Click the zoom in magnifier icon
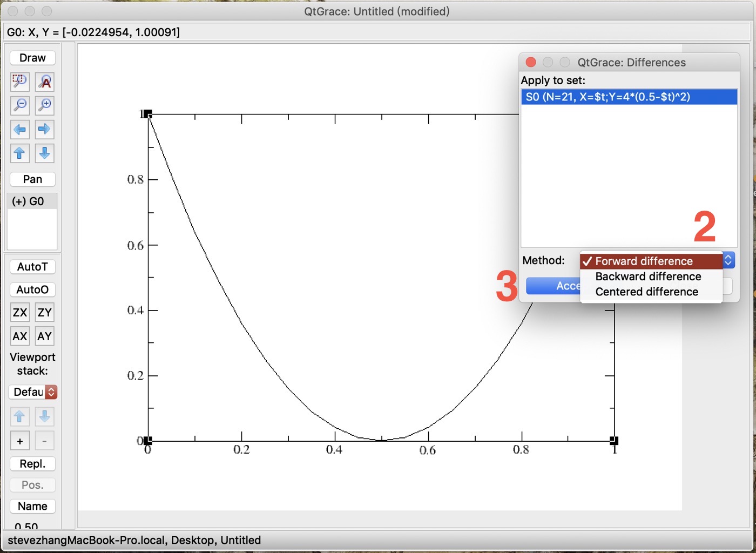 (45, 105)
